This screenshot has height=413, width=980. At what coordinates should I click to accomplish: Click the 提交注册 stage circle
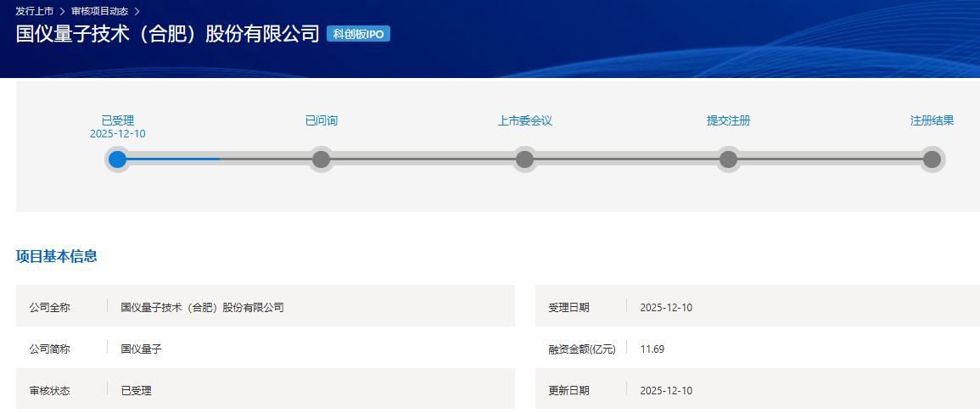[728, 159]
